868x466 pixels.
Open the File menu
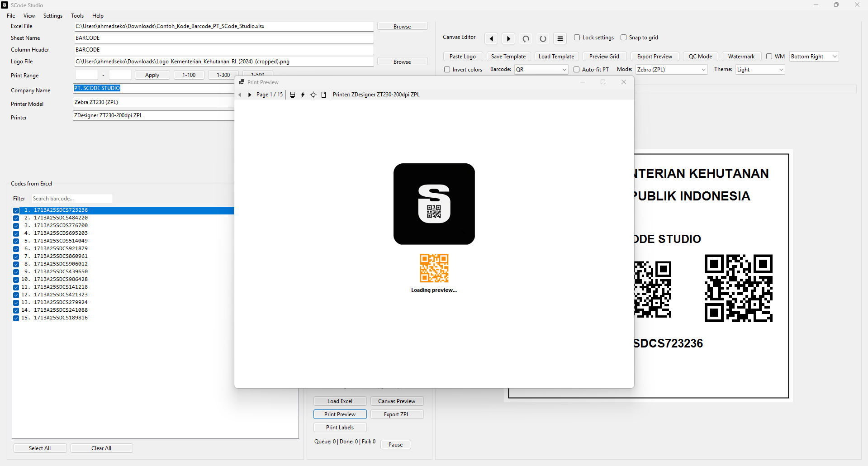click(x=11, y=16)
